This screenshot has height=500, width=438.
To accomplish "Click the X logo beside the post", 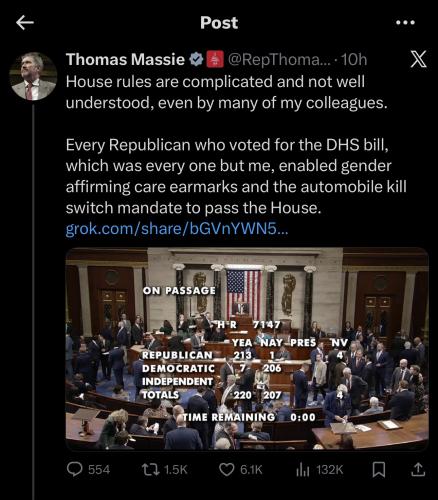I will (x=418, y=60).
